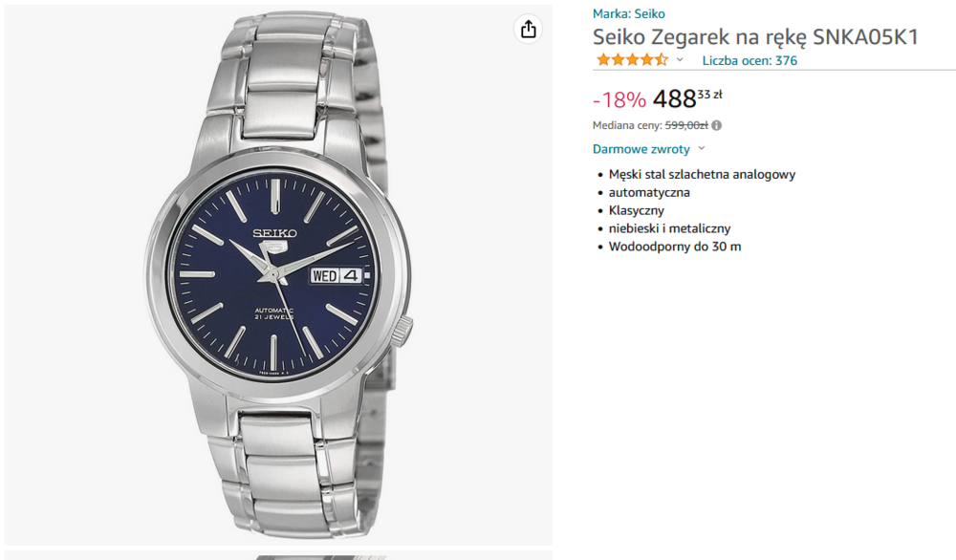Viewport: 956px width, 560px height.
Task: Click the 'Klasyczny' bullet point
Action: (636, 210)
